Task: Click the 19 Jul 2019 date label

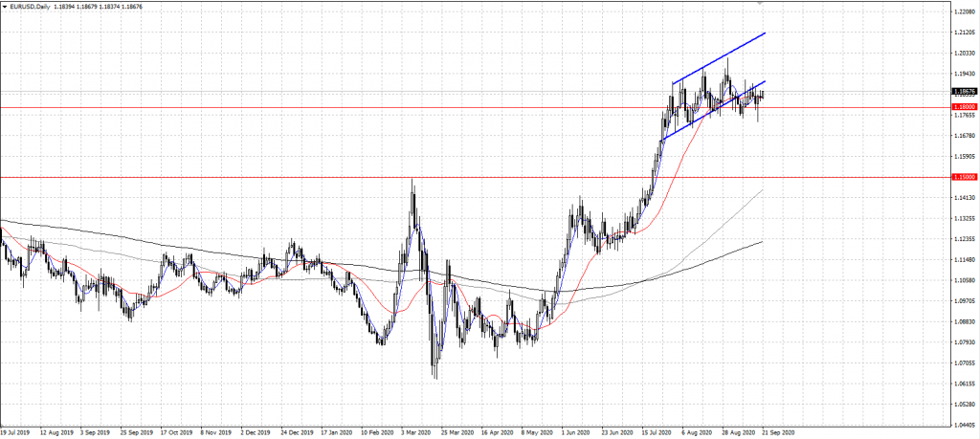Action: [x=18, y=431]
